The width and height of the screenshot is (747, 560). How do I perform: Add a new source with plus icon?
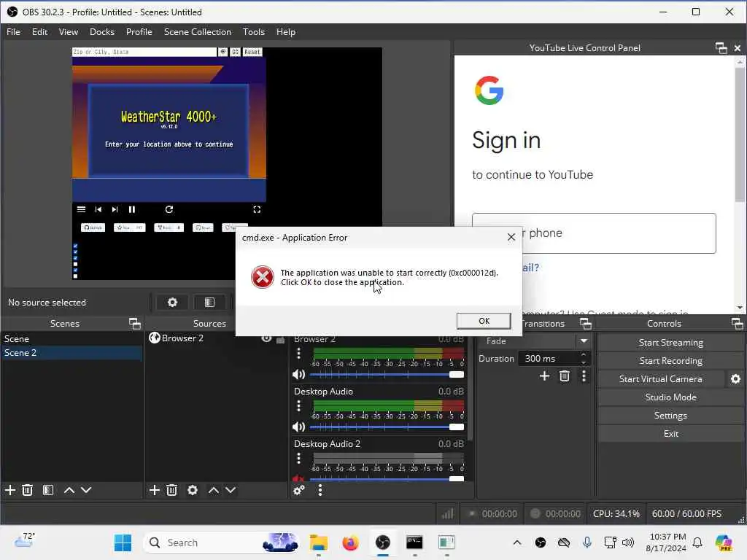click(155, 490)
